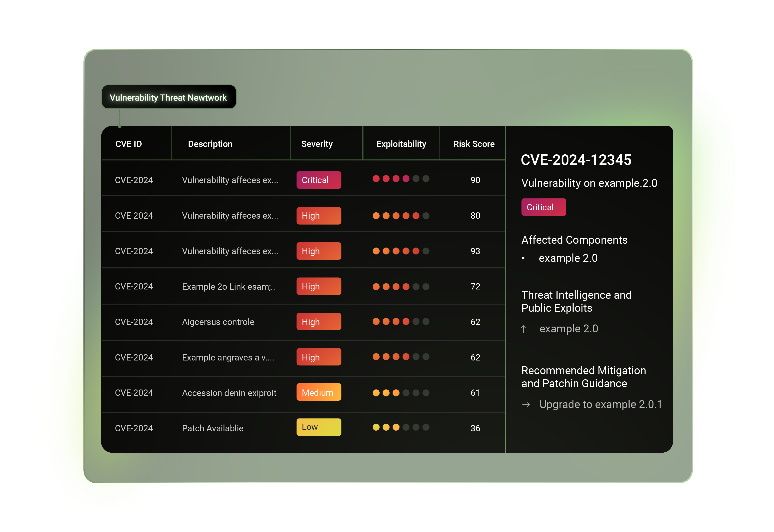Click Critical badge in detail panel
The height and width of the screenshot is (532, 774).
(544, 207)
